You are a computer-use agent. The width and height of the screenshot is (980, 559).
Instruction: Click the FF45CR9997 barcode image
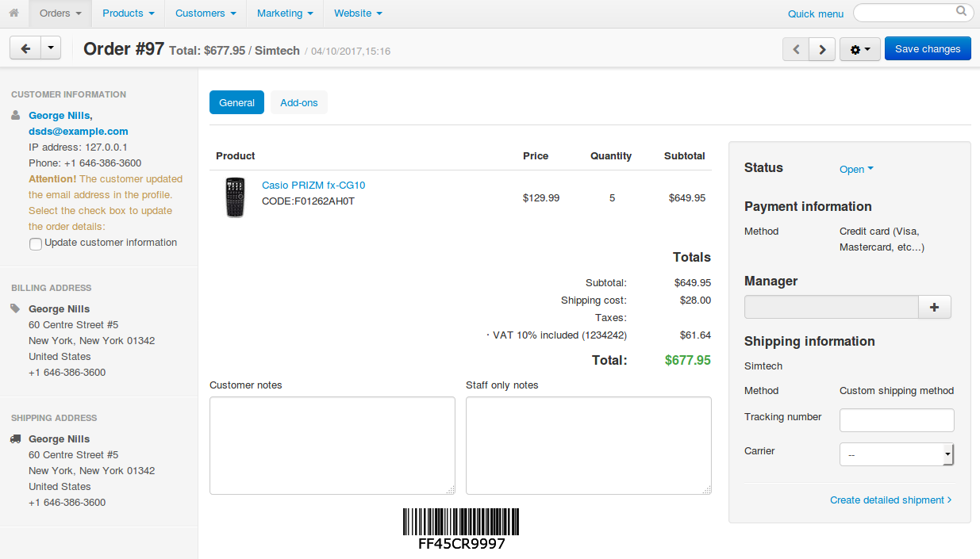tap(461, 529)
